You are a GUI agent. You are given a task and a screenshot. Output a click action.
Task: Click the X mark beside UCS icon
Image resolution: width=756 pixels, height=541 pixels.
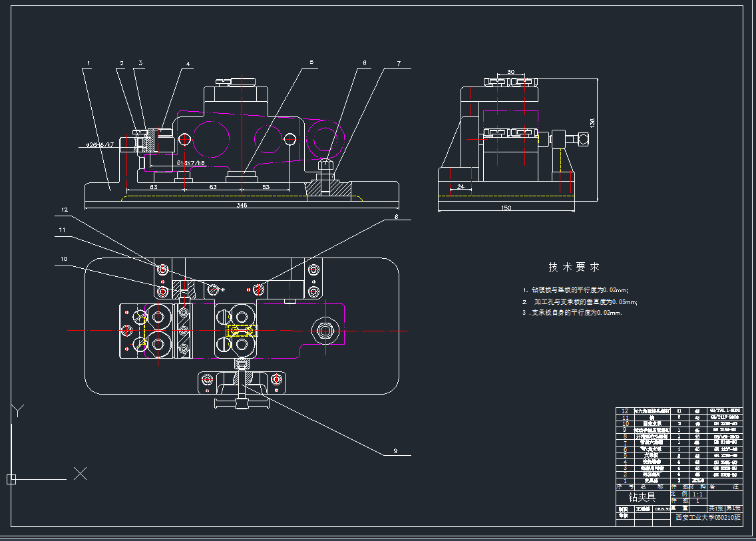point(81,473)
